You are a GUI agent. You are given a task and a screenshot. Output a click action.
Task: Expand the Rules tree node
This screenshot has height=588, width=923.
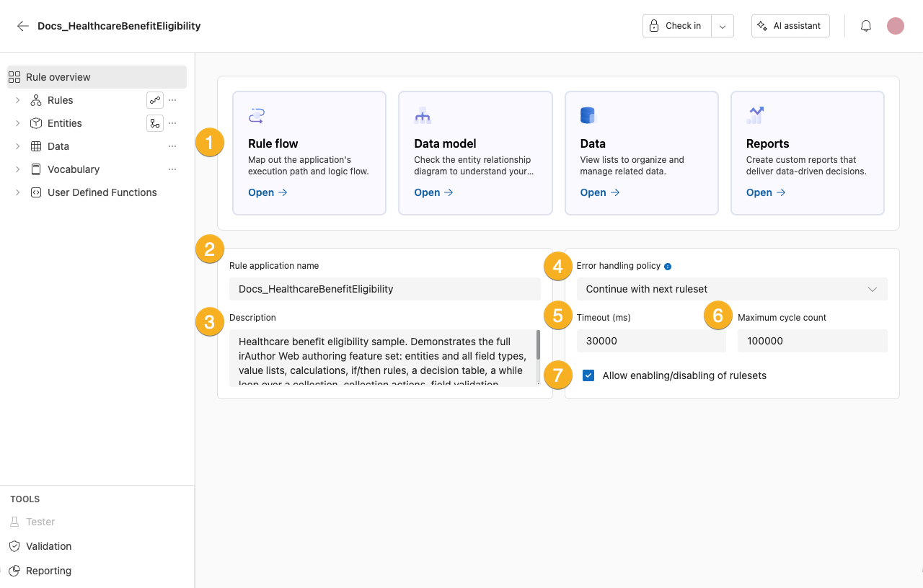click(18, 100)
